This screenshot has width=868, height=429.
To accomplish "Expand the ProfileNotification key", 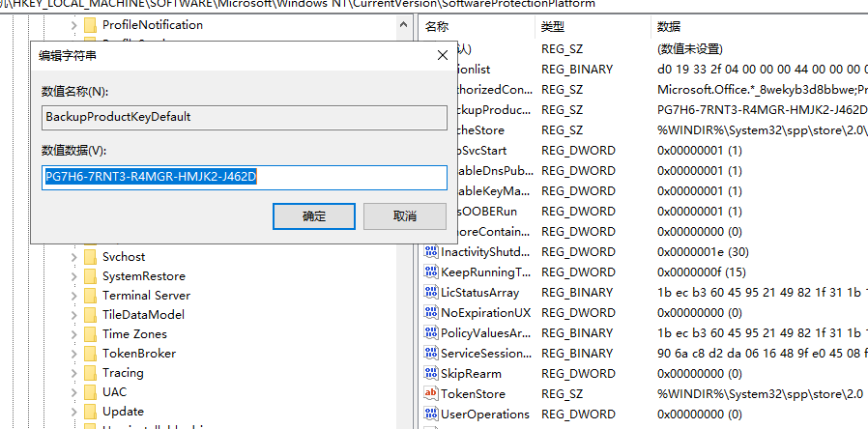I will (x=73, y=25).
